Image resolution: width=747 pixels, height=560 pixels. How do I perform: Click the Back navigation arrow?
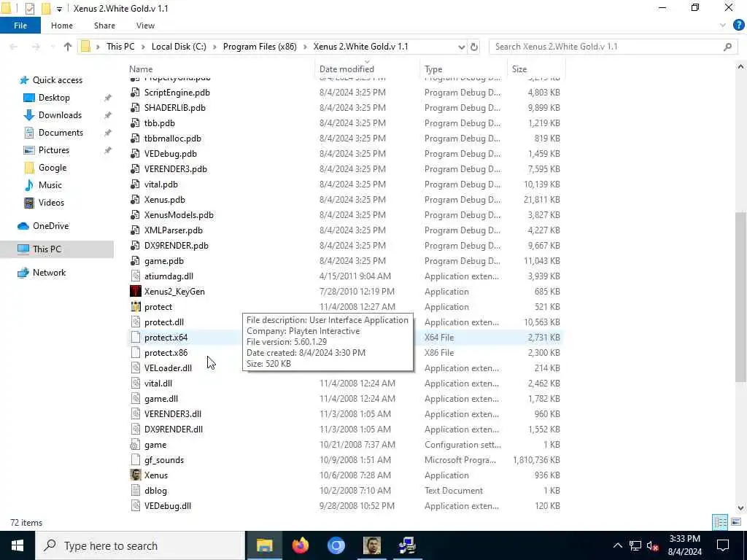[x=13, y=47]
